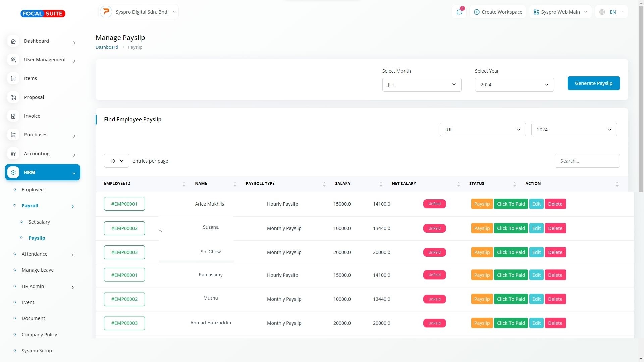Open Set salary submenu item
The width and height of the screenshot is (644, 362).
coord(39,222)
